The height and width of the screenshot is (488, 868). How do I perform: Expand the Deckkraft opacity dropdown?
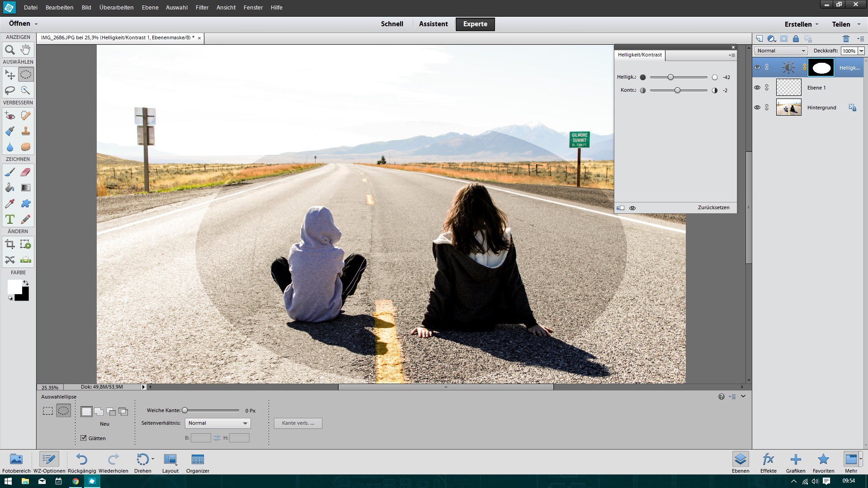point(861,51)
